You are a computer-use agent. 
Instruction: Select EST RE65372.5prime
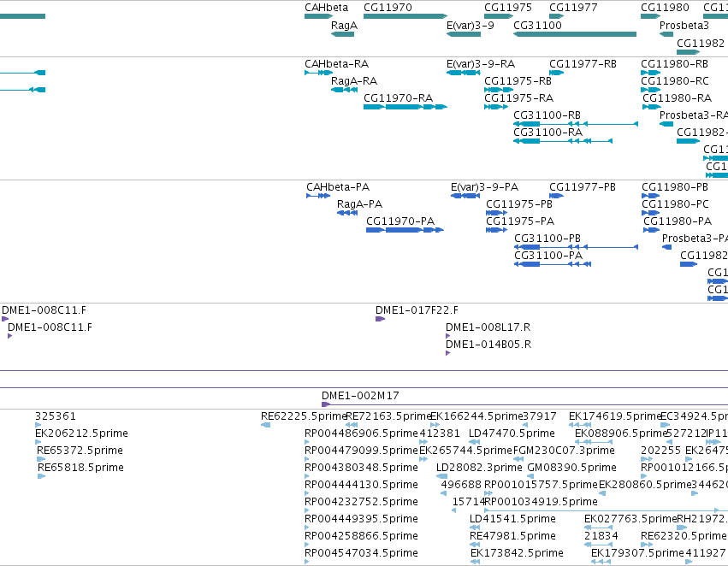click(41, 459)
